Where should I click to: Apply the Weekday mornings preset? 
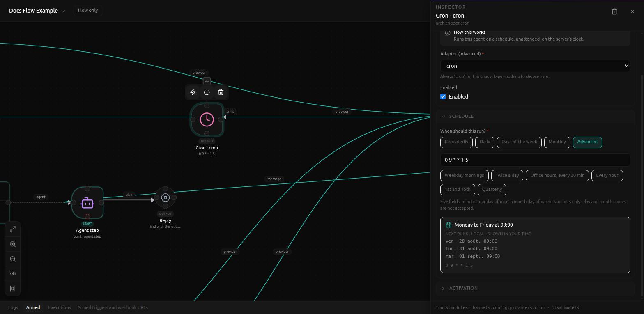(x=465, y=176)
